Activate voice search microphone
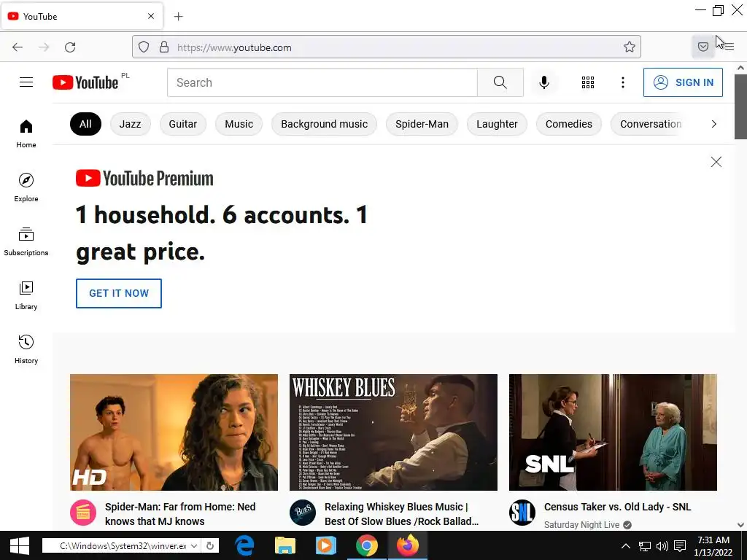Image resolution: width=747 pixels, height=560 pixels. (x=544, y=82)
